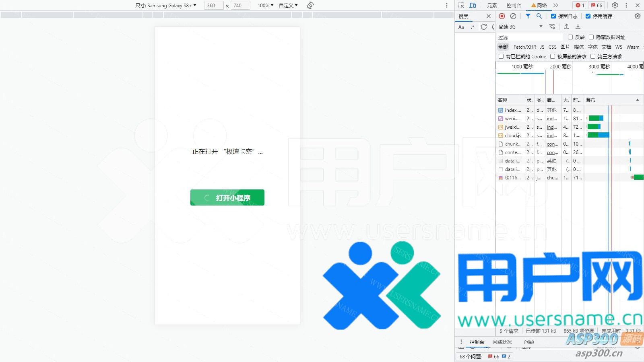This screenshot has height=362, width=644.
Task: Filter requests by WS
Action: tap(619, 47)
